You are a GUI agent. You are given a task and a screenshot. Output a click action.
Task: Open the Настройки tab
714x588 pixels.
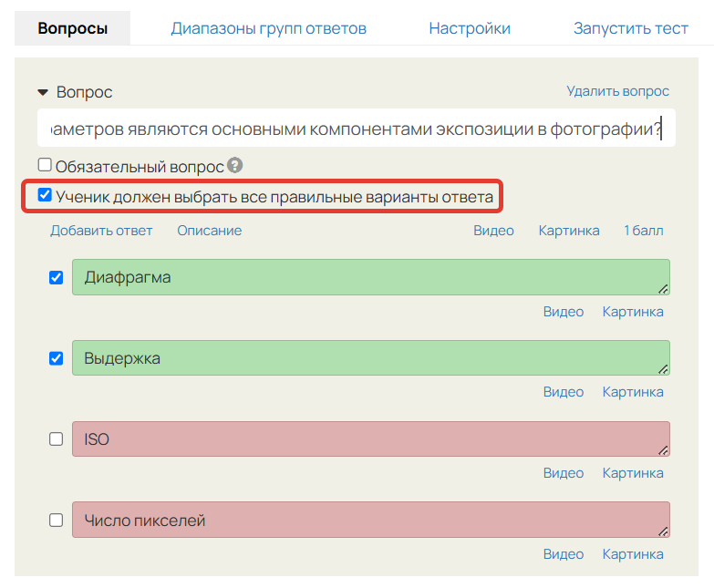[x=470, y=28]
